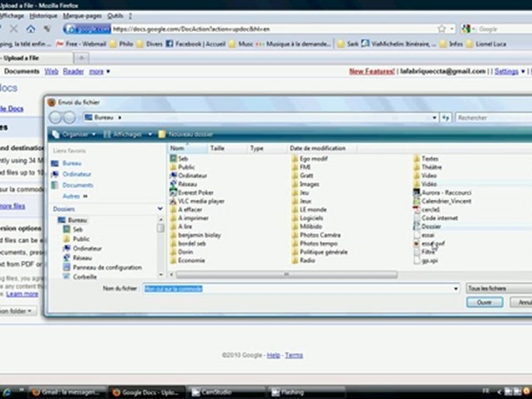Click the horizontal scrollbar of file list
Screen dimensions: 532x399
point(287,274)
